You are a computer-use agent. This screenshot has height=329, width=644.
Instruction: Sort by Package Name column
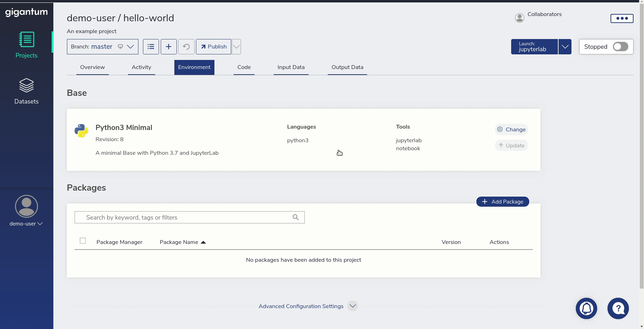(183, 242)
